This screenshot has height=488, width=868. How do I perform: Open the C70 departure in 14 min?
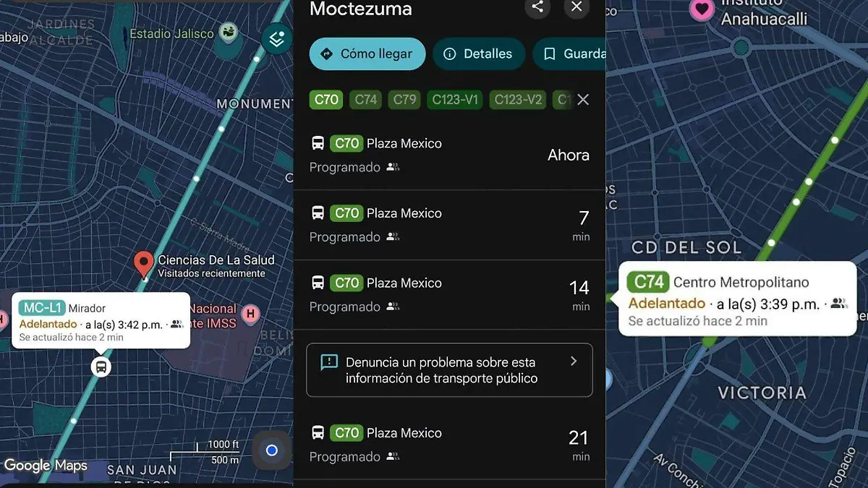point(449,295)
